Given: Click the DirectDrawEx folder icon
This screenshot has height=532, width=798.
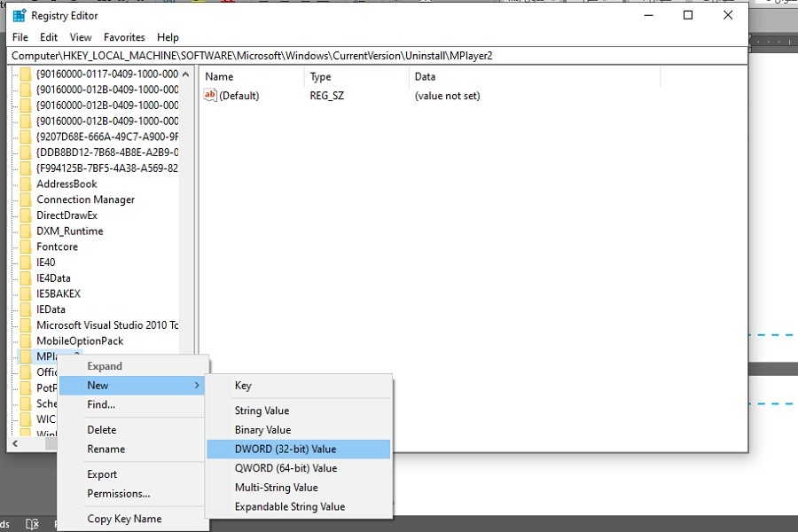Looking at the screenshot, I should coord(26,215).
